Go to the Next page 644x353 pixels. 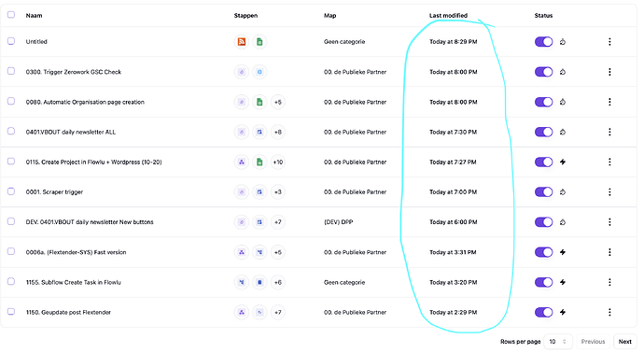click(x=624, y=342)
